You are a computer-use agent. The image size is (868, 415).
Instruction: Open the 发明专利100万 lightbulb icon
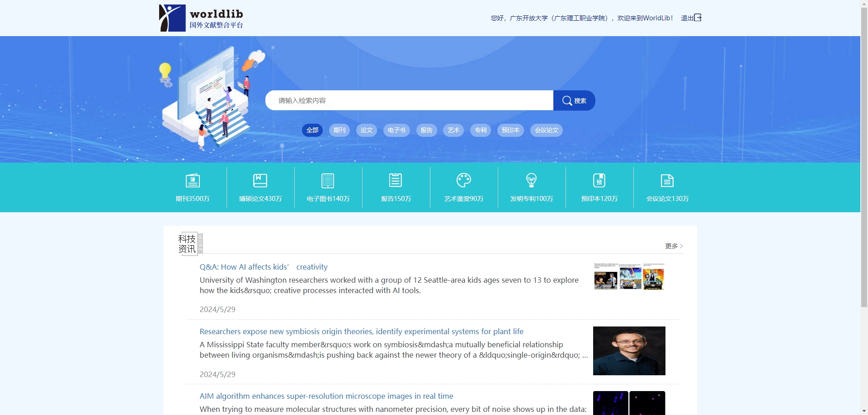(532, 181)
